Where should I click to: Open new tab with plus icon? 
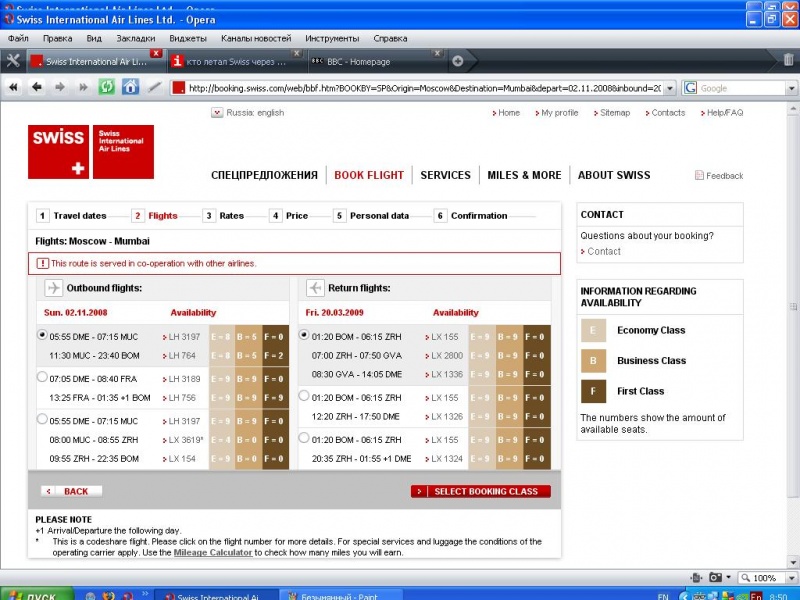point(458,61)
